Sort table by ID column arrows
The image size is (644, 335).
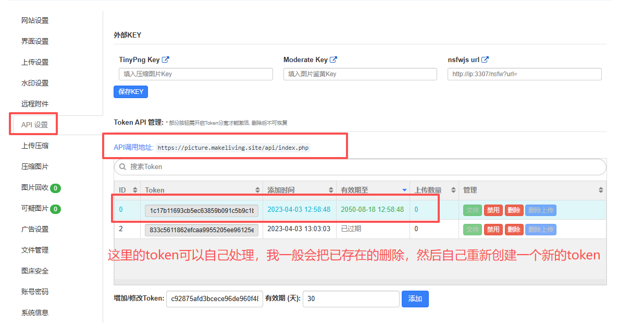[135, 190]
